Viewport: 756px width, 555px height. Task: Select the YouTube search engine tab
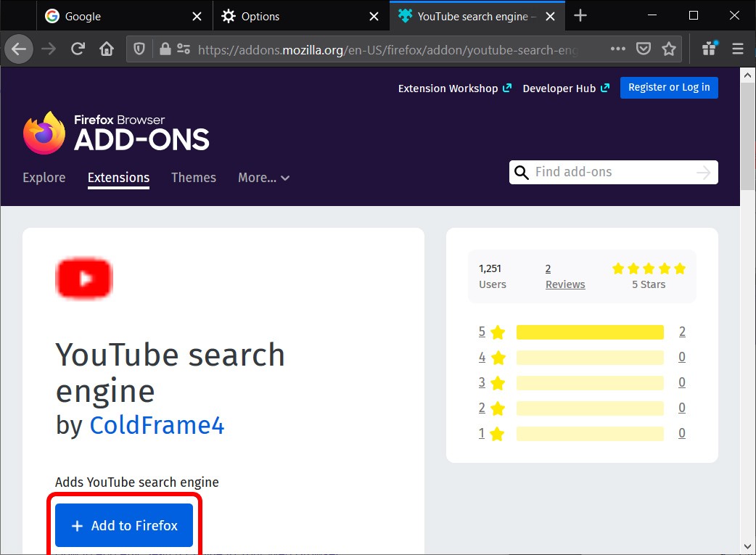[x=477, y=16]
